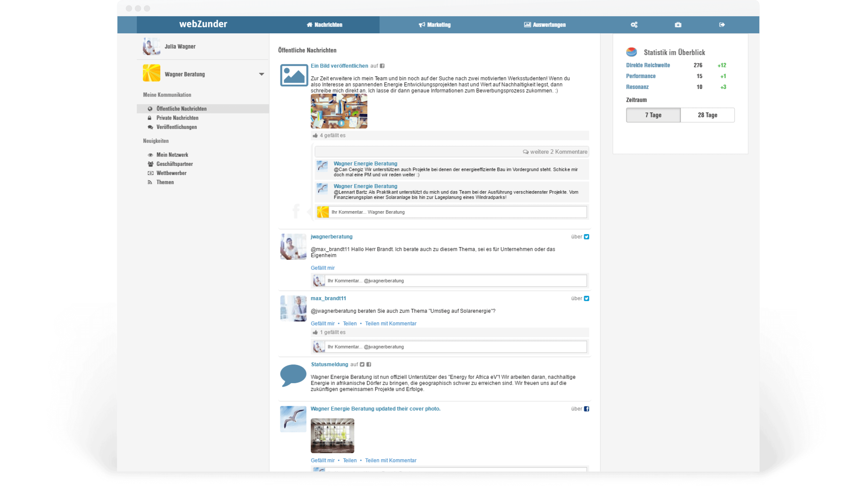Click the speech bubbles icon beside Veröffentlichungen

(x=150, y=127)
